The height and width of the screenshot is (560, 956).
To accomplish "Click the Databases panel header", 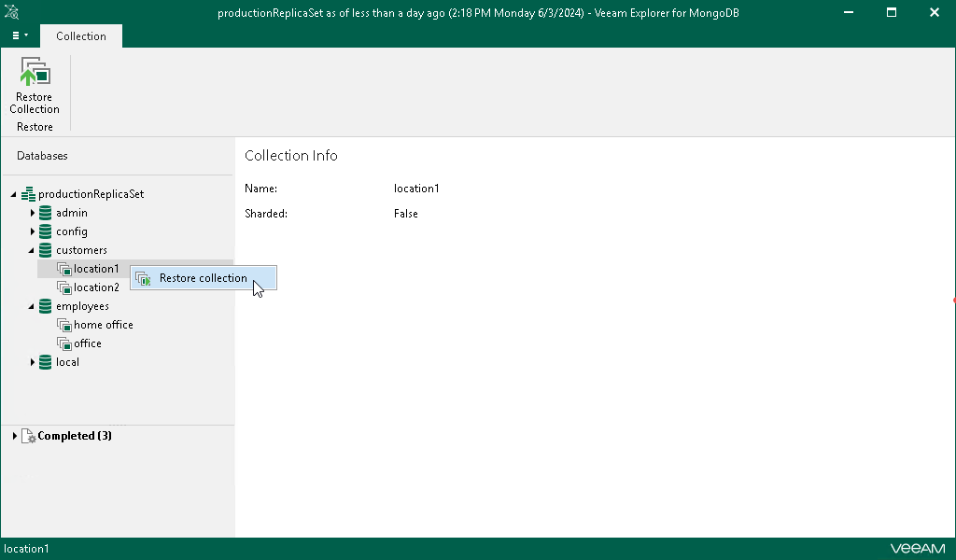I will [x=42, y=156].
